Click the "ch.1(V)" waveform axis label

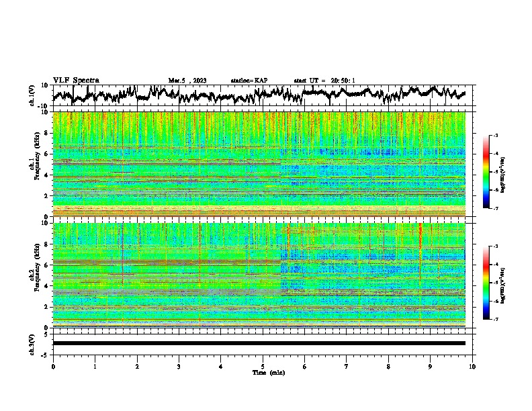(32, 95)
